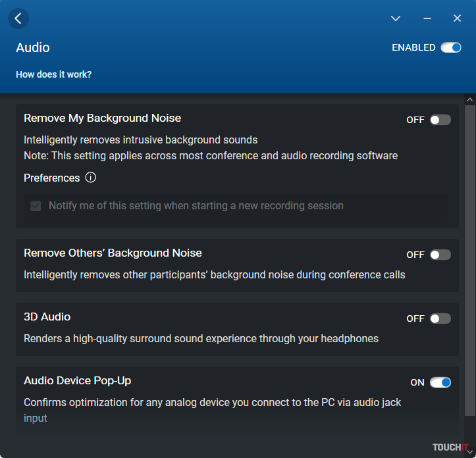Open the "How does it work?" link
The width and height of the screenshot is (476, 458).
point(53,74)
